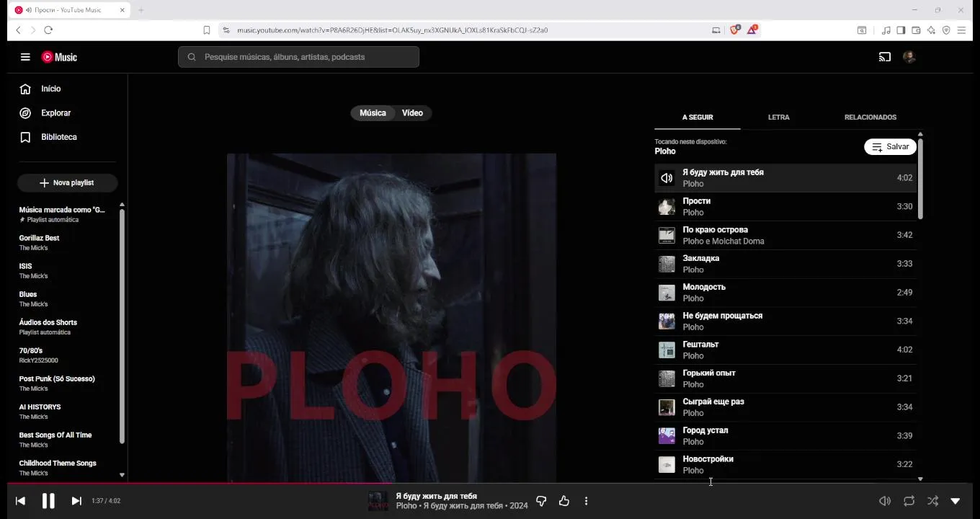The width and height of the screenshot is (980, 519).
Task: Switch to the Música mode
Action: pyautogui.click(x=373, y=113)
